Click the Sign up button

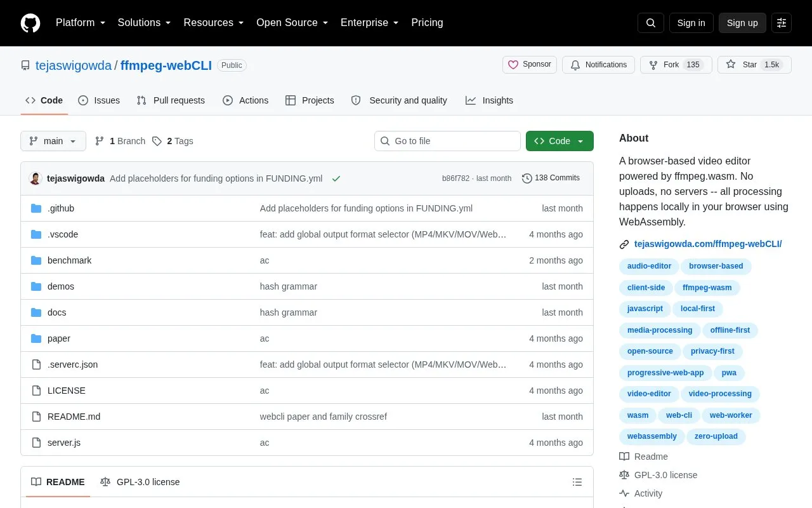[x=742, y=23]
